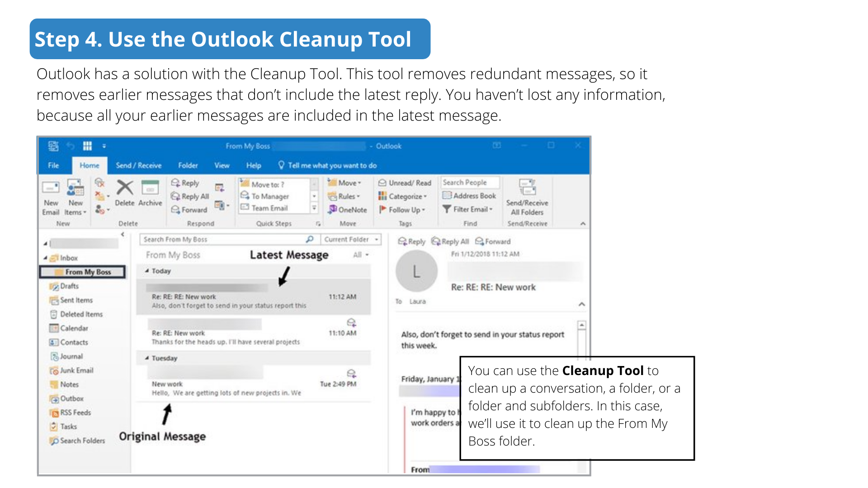Click the Forward icon in Respond group

pyautogui.click(x=176, y=210)
